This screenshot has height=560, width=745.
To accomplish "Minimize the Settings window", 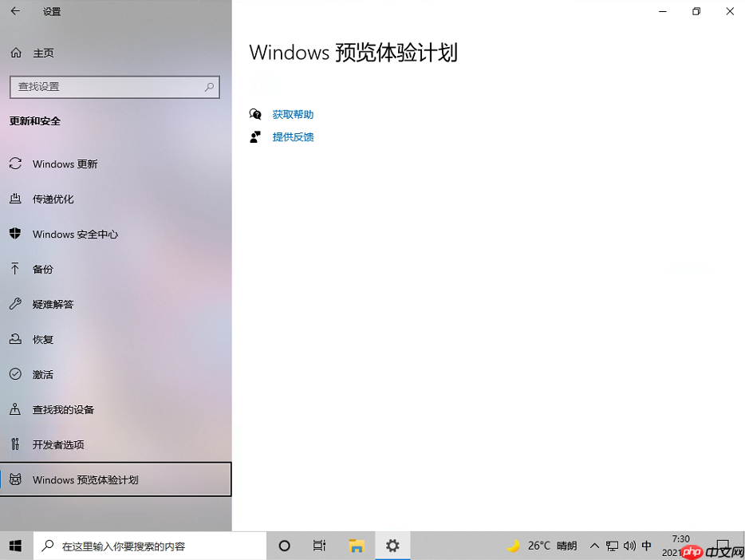I will [x=663, y=11].
